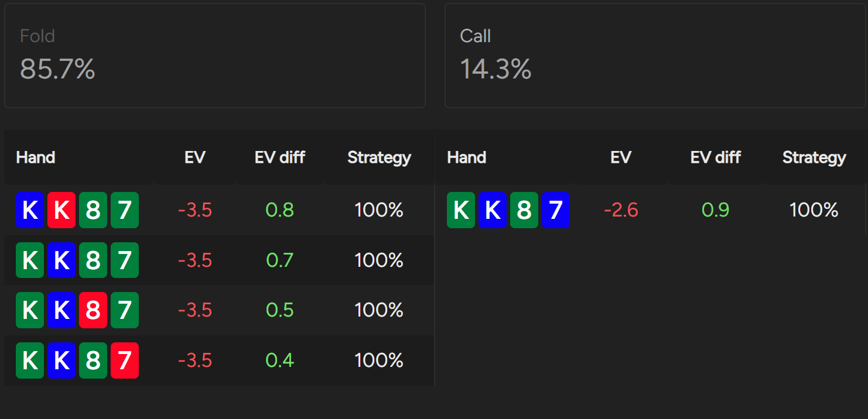Sort Fold table by the Strategy header
Screen dimensions: 868x419
pyautogui.click(x=379, y=157)
